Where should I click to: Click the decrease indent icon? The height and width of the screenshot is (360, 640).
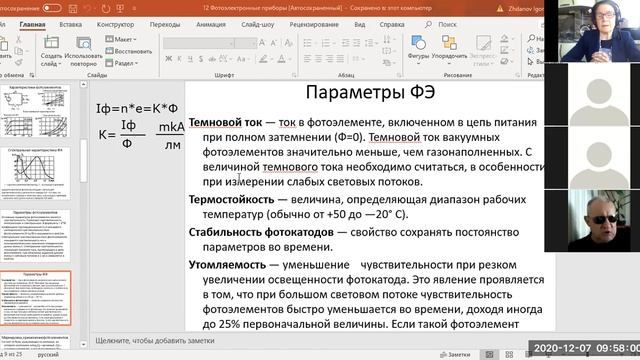pyautogui.click(x=345, y=43)
